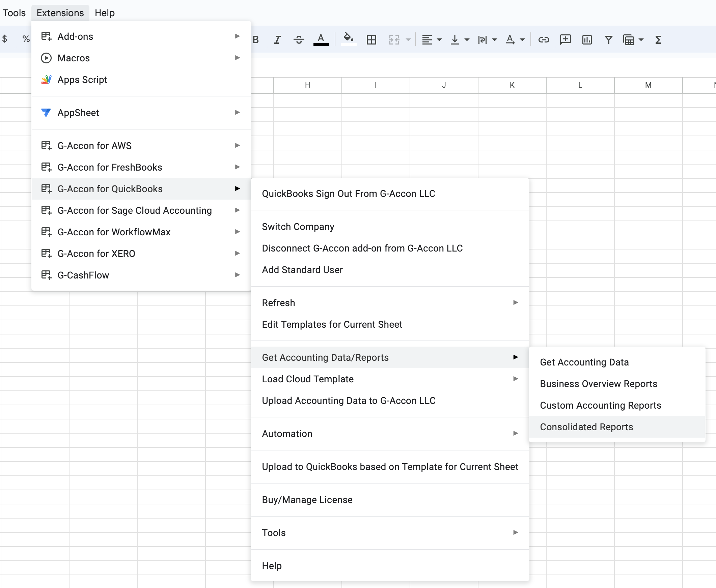This screenshot has height=588, width=716.
Task: Expand G-Accon for WorkflowMax
Action: coord(141,232)
